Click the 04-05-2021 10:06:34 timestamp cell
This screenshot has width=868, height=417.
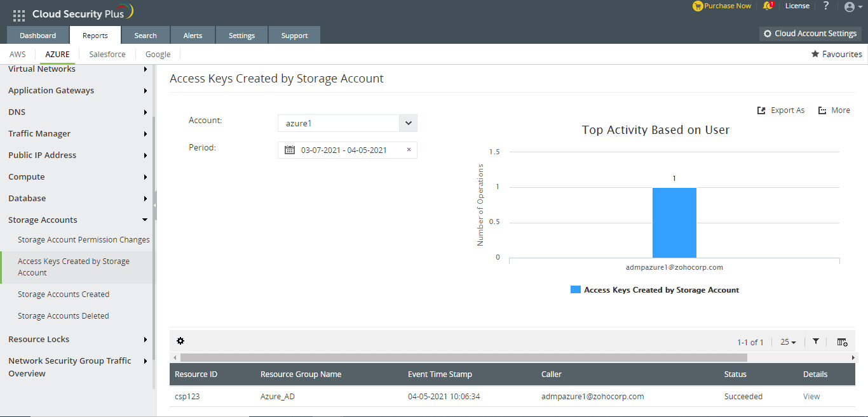[x=444, y=396]
